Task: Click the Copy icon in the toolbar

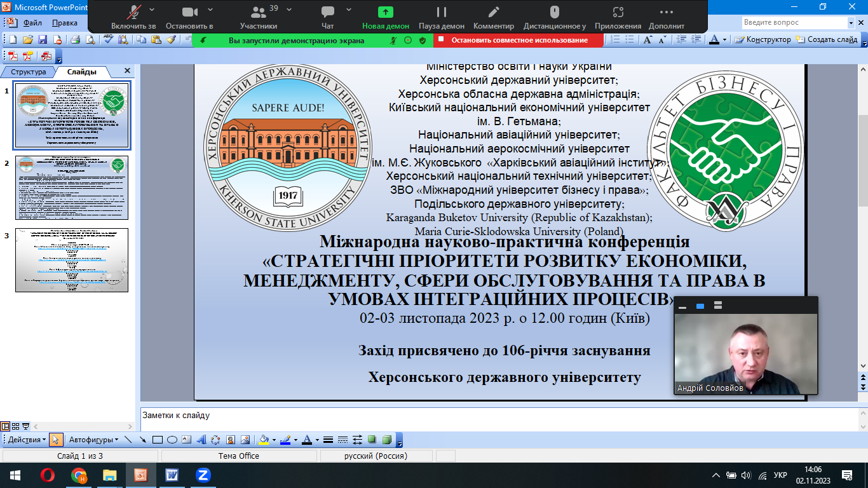Action: [141, 39]
